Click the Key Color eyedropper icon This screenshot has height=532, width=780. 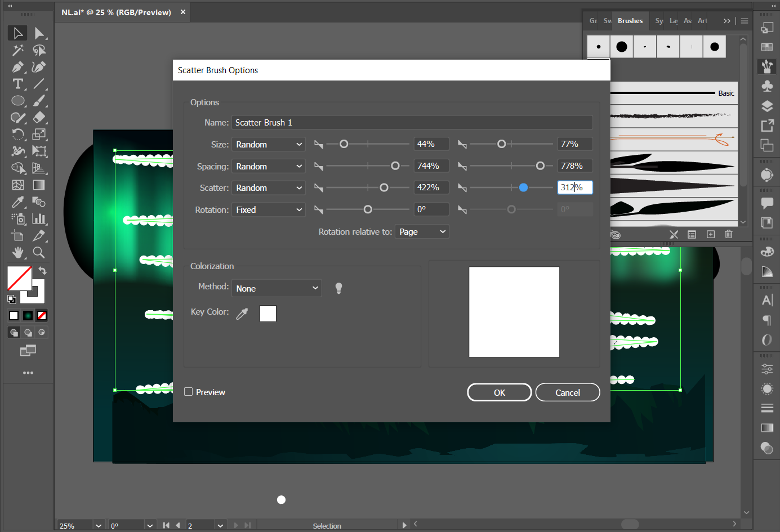(242, 314)
